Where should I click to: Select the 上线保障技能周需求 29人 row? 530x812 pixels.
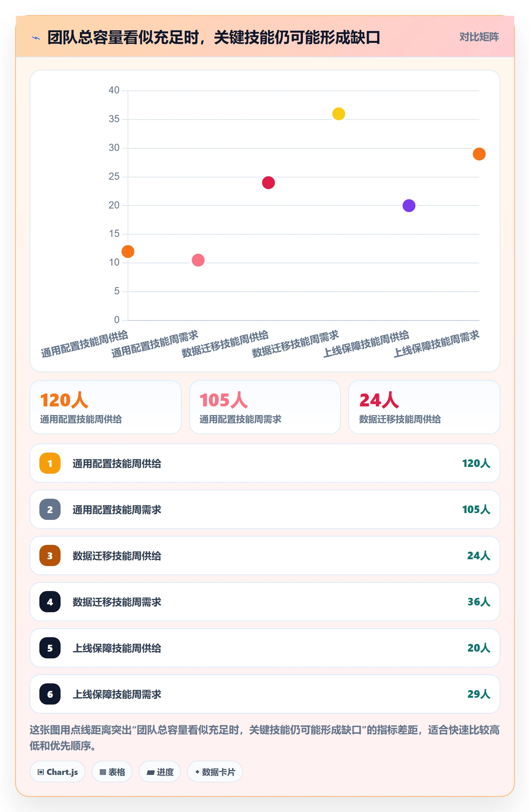[x=265, y=694]
